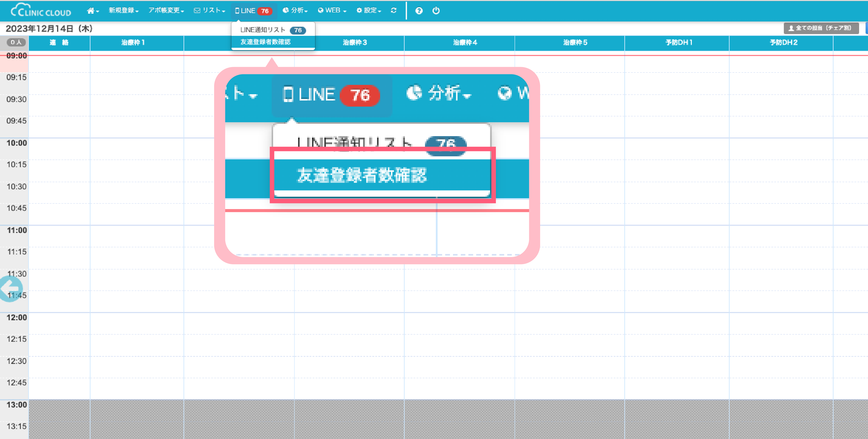Click the Clinic Cloud logo
The image size is (868, 439).
[41, 10]
